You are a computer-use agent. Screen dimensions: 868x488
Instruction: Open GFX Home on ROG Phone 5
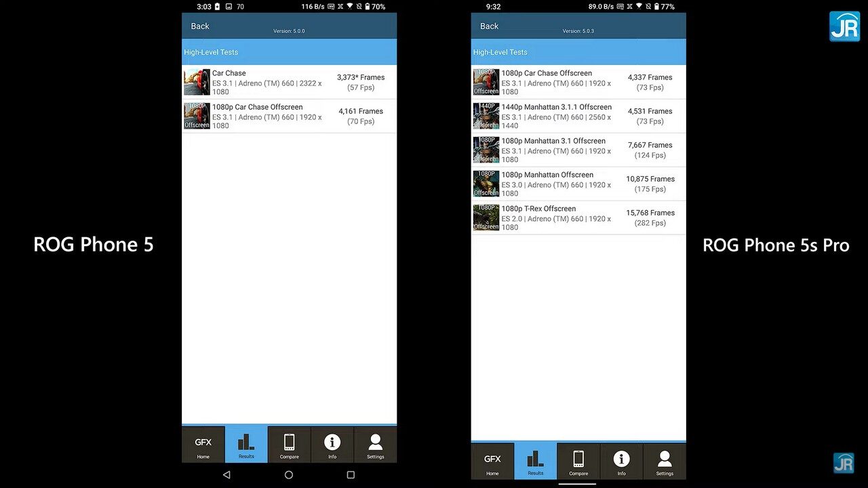tap(203, 445)
